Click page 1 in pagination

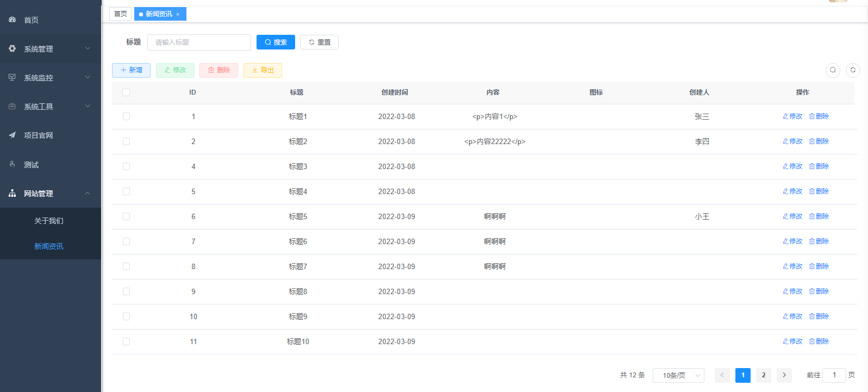(743, 375)
